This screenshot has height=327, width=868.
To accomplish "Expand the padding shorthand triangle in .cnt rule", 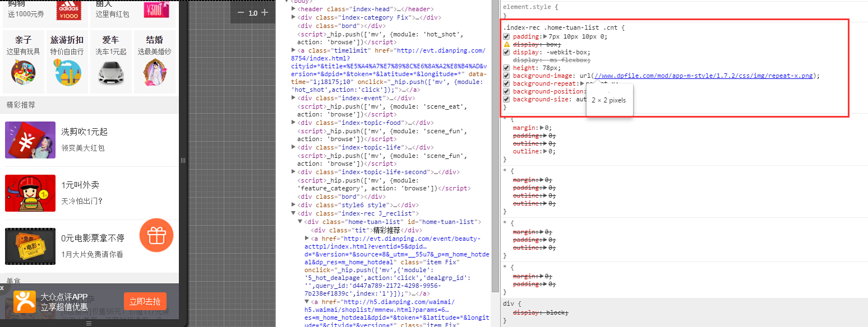I will pyautogui.click(x=546, y=36).
